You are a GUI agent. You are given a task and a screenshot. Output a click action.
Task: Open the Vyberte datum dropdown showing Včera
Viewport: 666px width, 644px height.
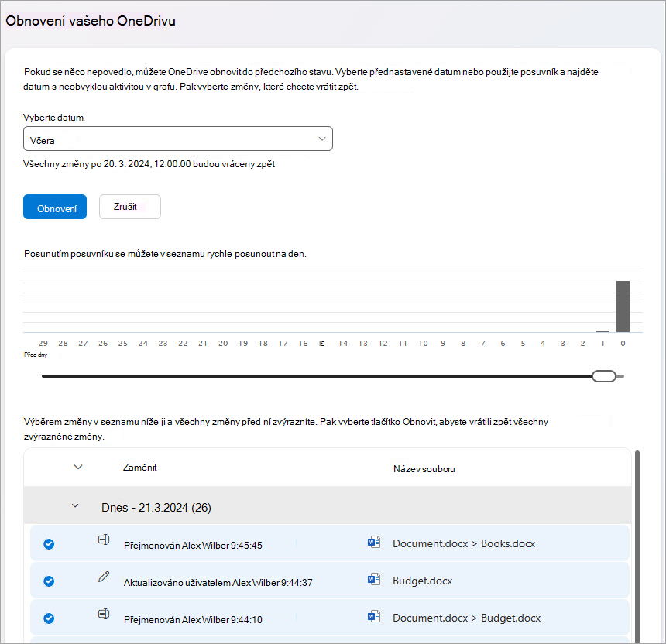point(178,139)
